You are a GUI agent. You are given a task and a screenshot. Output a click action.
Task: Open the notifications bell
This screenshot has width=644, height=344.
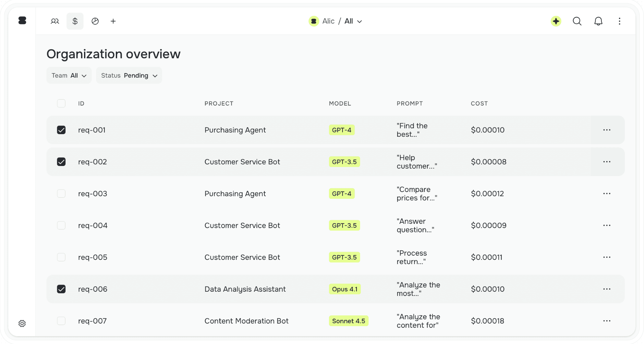(x=598, y=21)
